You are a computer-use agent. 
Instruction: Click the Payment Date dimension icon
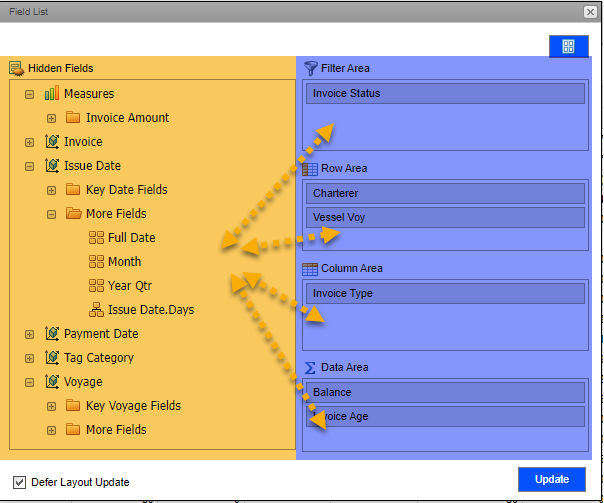click(52, 333)
